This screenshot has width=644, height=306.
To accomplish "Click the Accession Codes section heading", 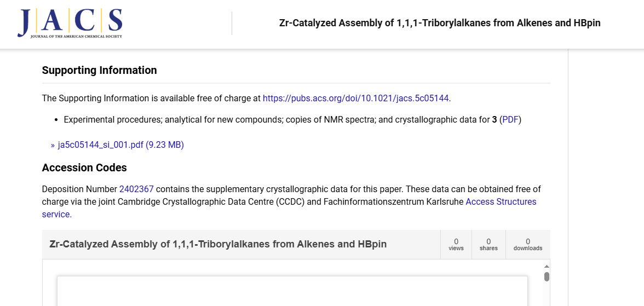I will coord(84,168).
